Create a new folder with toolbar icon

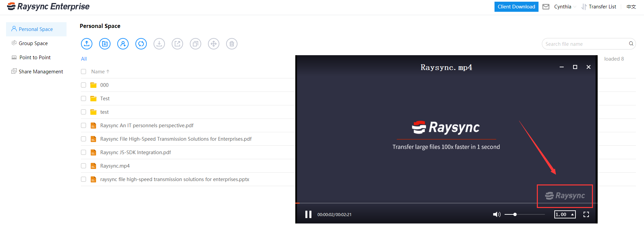105,44
